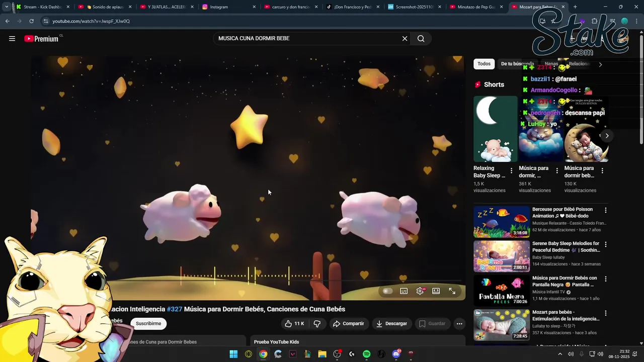644x362 pixels.
Task: Open the YouTube hamburger guide menu
Action: tap(12, 39)
